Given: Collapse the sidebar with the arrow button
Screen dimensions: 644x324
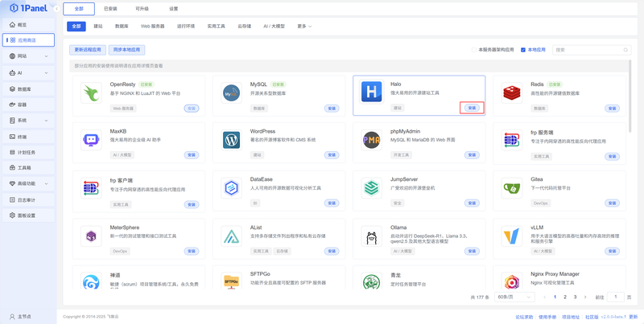Looking at the screenshot, I should [x=56, y=9].
